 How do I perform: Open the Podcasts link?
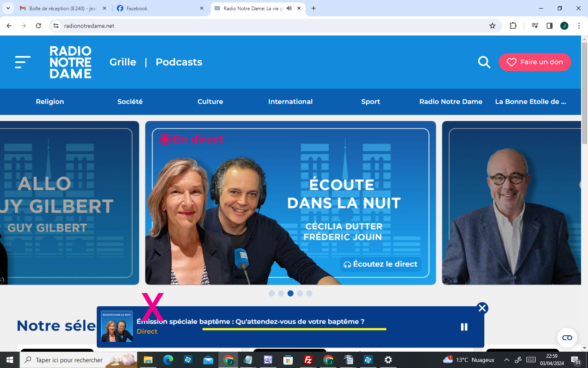point(179,62)
